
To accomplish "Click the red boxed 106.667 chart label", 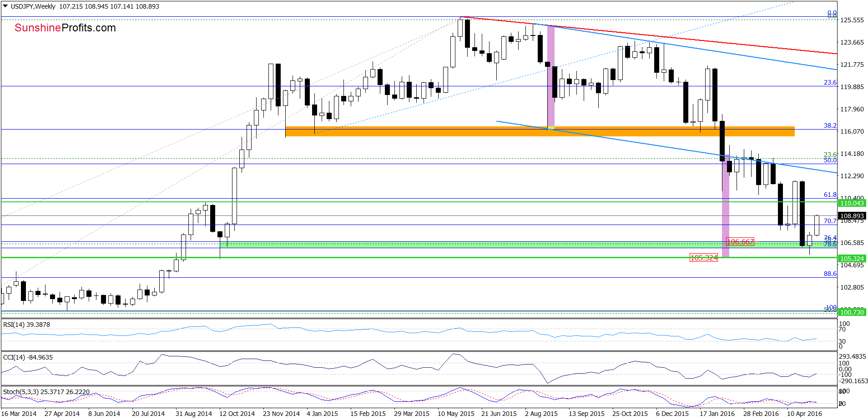I will [x=740, y=242].
